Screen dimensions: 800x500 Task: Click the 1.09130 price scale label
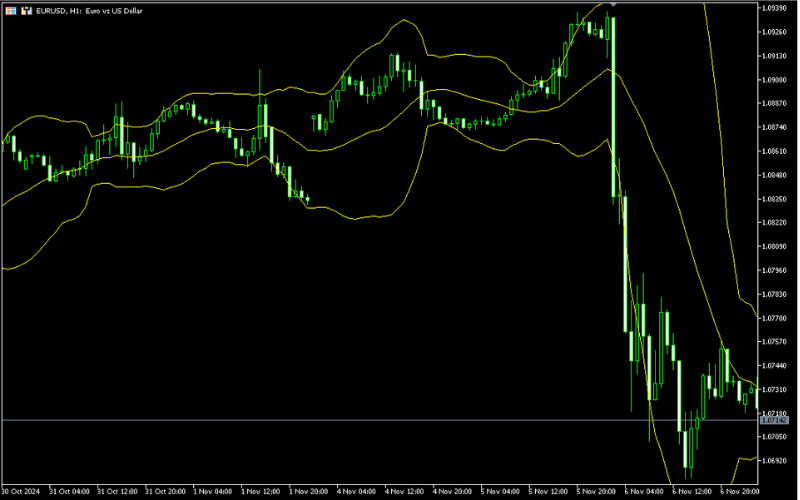coord(774,56)
